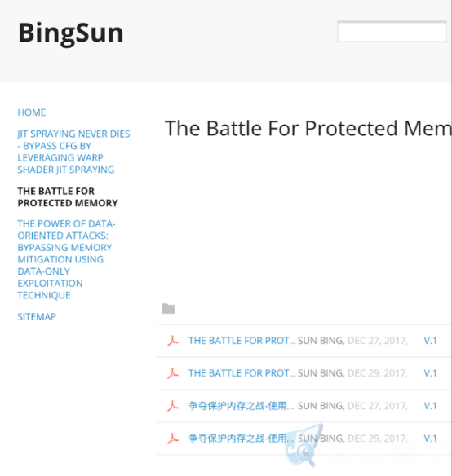Click PDF icon of first Battle For Prot file
This screenshot has height=476, width=452.
173,341
